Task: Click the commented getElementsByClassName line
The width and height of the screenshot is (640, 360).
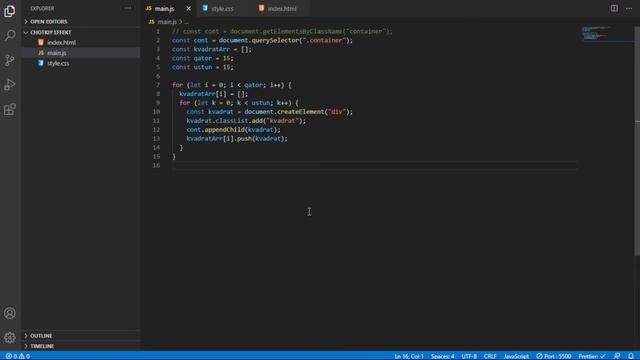Action: (x=282, y=31)
